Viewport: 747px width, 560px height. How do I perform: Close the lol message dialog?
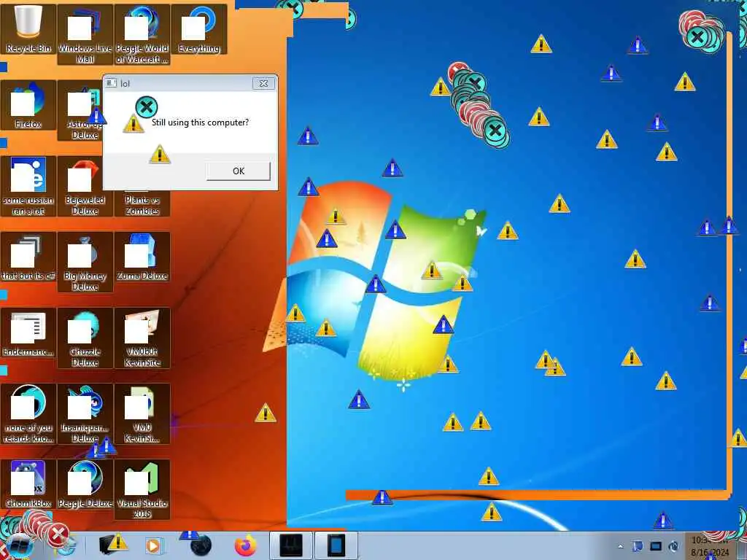263,83
